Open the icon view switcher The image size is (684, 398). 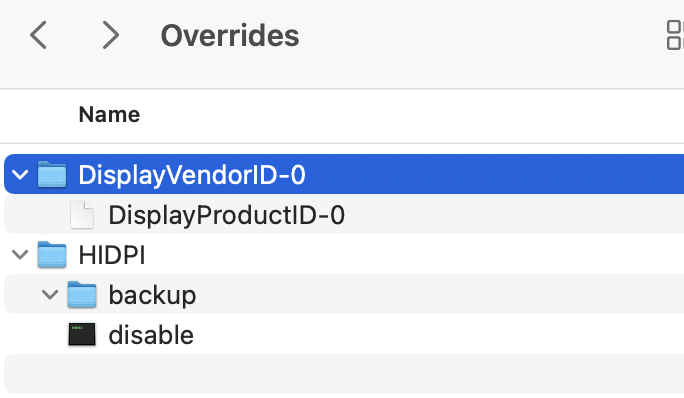675,35
